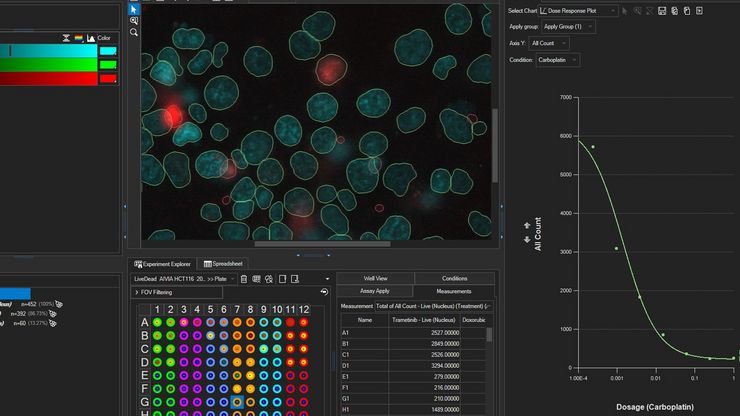Click the Name column header
Image resolution: width=740 pixels, height=416 pixels.
tap(365, 320)
